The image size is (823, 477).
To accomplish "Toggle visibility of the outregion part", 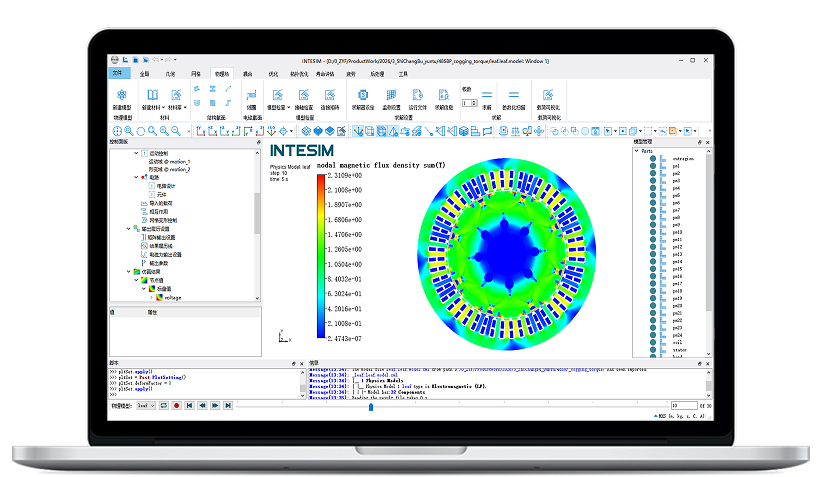I will 651,159.
